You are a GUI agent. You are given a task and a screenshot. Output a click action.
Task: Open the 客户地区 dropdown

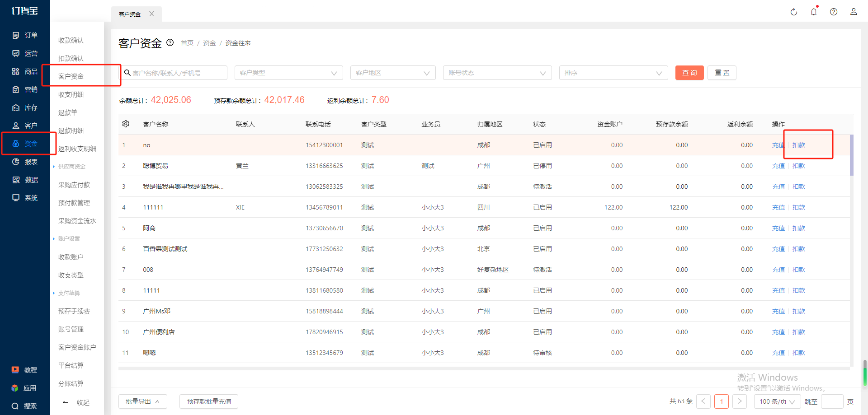click(x=393, y=73)
